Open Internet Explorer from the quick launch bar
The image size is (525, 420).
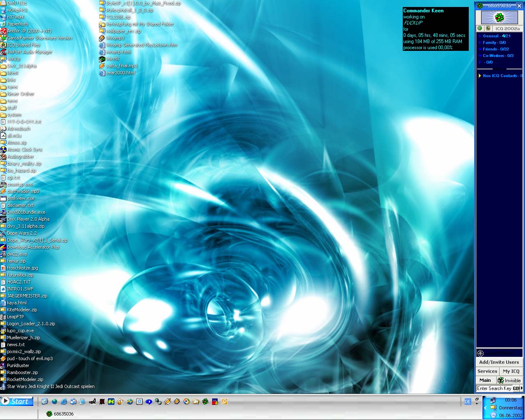point(64,402)
